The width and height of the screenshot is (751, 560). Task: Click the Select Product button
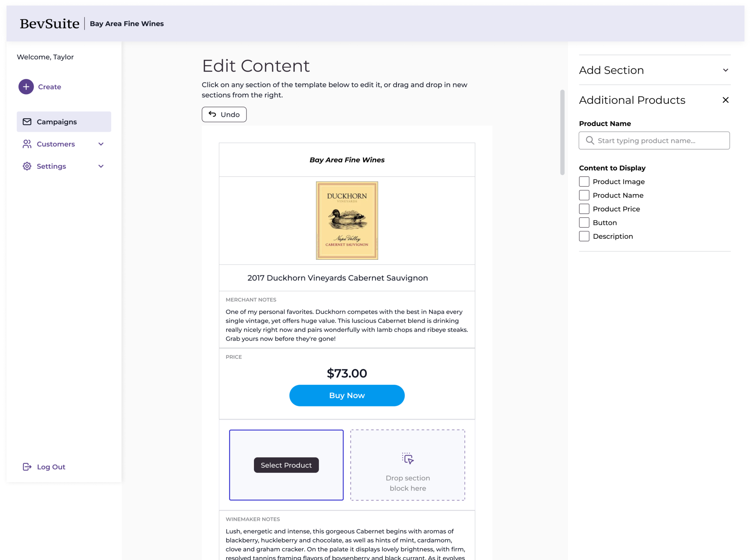286,465
